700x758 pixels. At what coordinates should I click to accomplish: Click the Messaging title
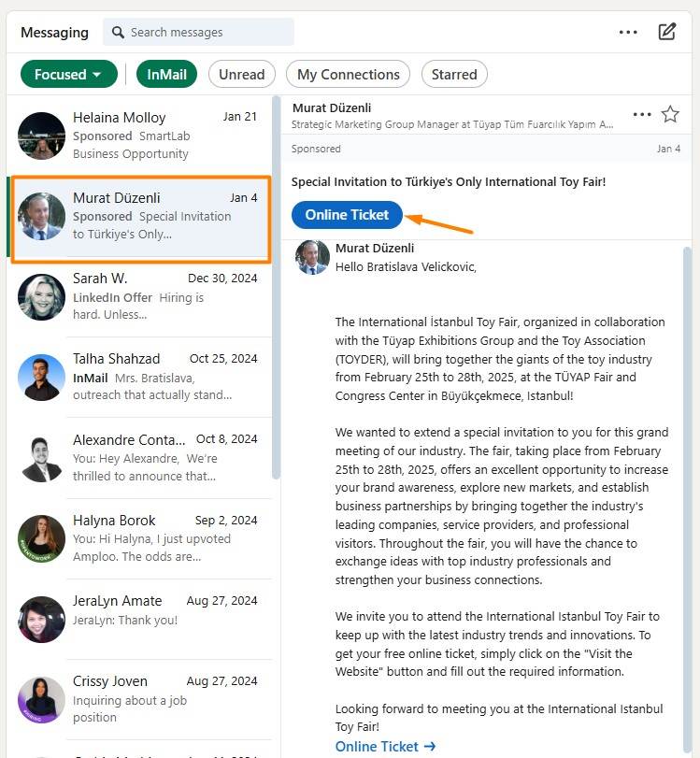[54, 33]
